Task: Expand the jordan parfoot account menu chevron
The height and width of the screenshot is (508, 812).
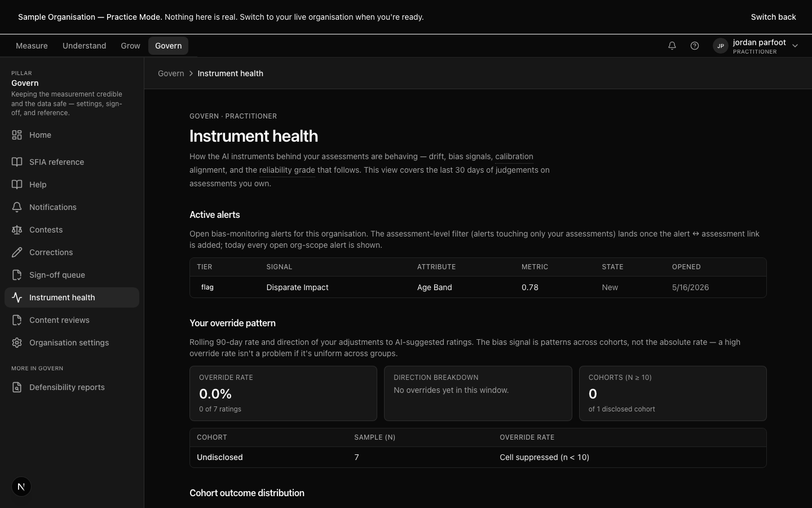Action: tap(795, 46)
